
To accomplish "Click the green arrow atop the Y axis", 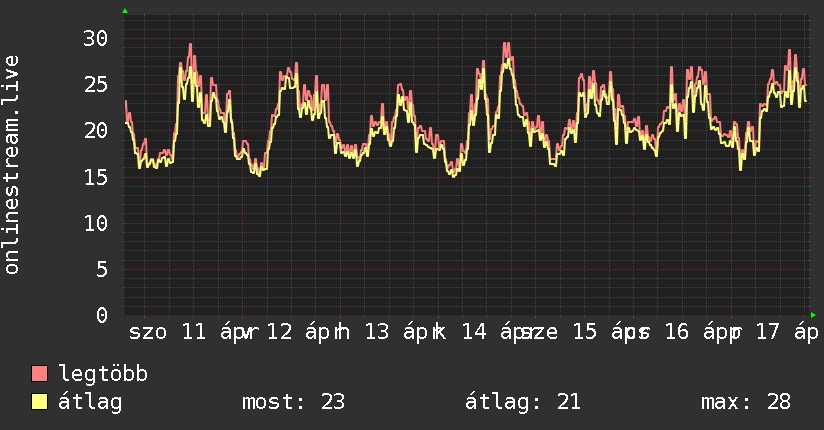I will click(x=125, y=11).
